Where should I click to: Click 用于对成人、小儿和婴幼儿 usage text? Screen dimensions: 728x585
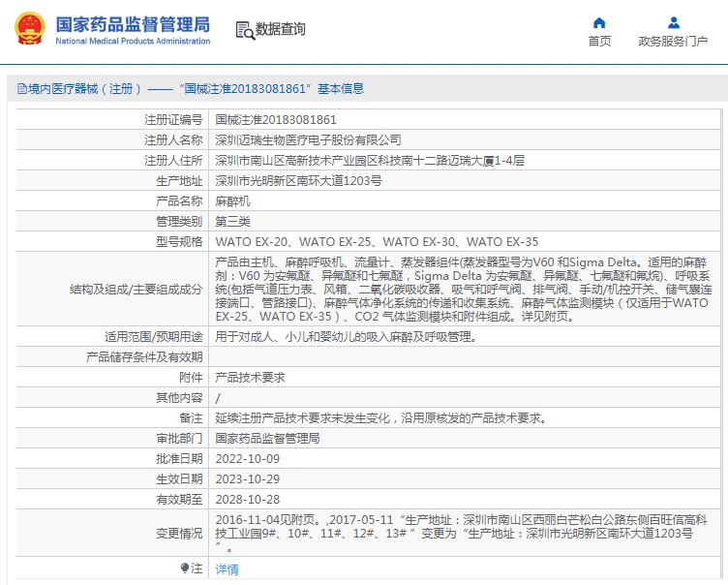(347, 337)
